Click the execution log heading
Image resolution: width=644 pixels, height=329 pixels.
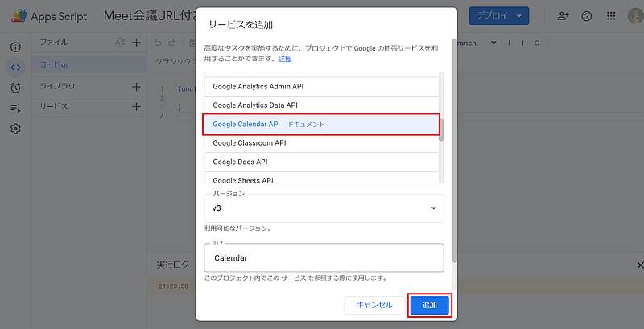[172, 265]
